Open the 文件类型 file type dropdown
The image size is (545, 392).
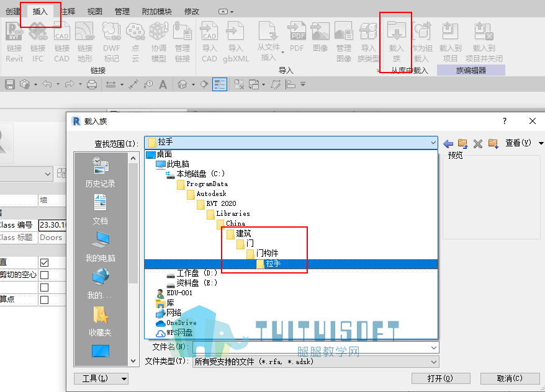(315, 362)
